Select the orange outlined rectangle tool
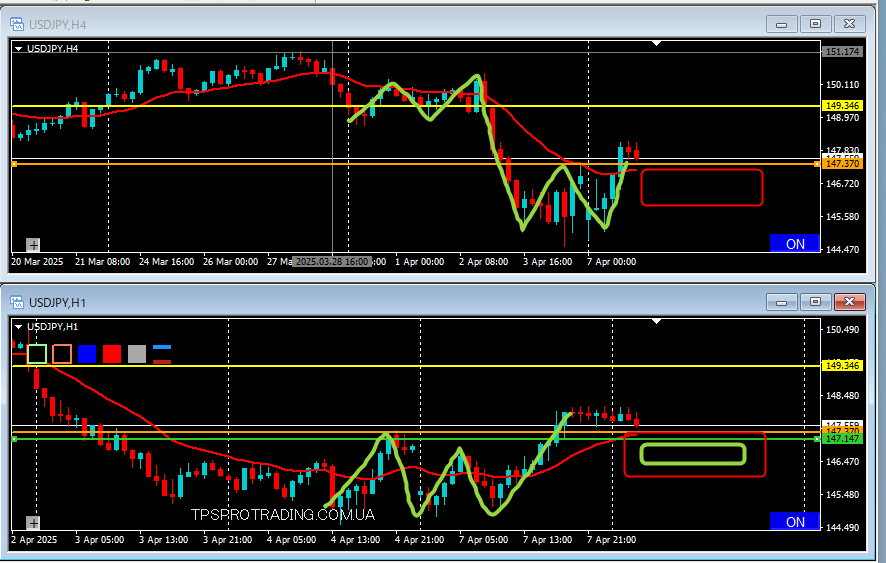 [x=62, y=353]
